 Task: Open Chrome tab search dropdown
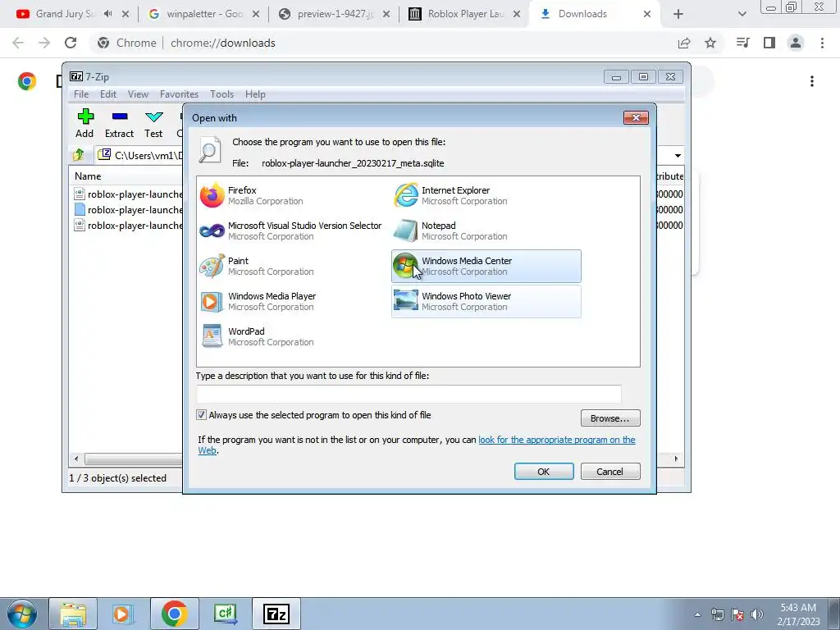tap(742, 14)
